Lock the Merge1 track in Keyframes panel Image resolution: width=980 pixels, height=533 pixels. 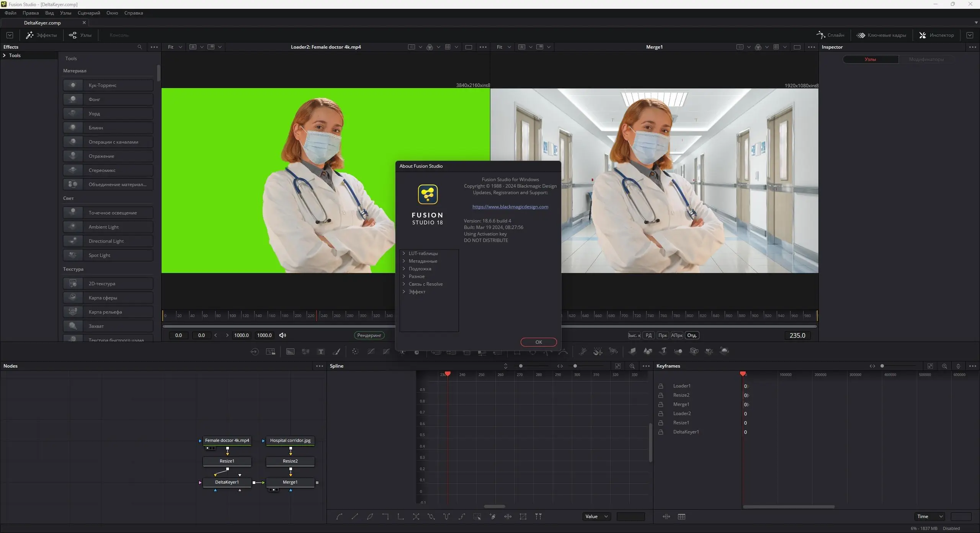point(661,404)
